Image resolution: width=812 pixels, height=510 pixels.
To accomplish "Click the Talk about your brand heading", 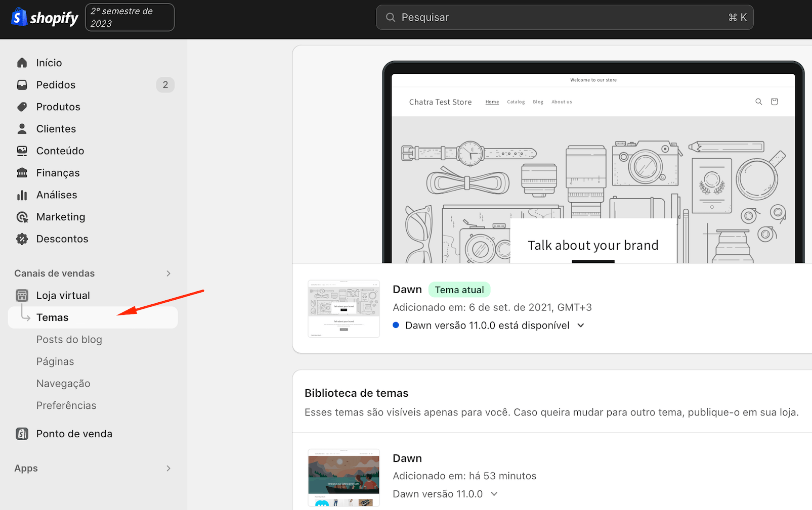I will (593, 246).
